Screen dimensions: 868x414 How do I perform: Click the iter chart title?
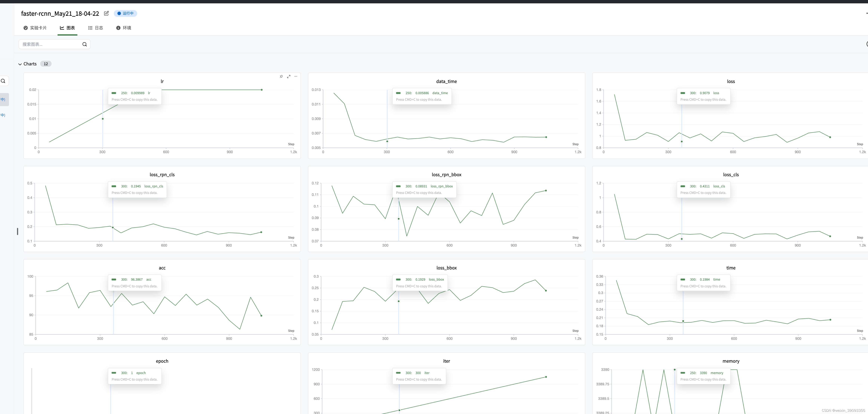click(447, 361)
